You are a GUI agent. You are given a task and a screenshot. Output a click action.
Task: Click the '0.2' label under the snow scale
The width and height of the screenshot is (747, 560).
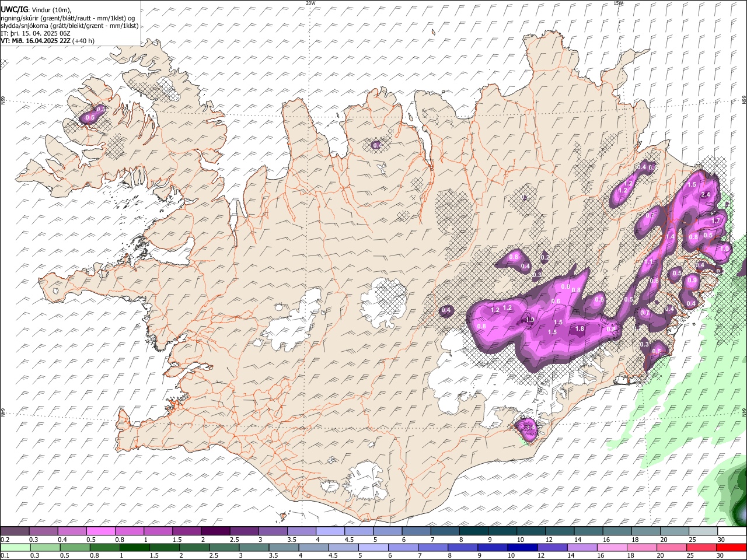point(5,540)
